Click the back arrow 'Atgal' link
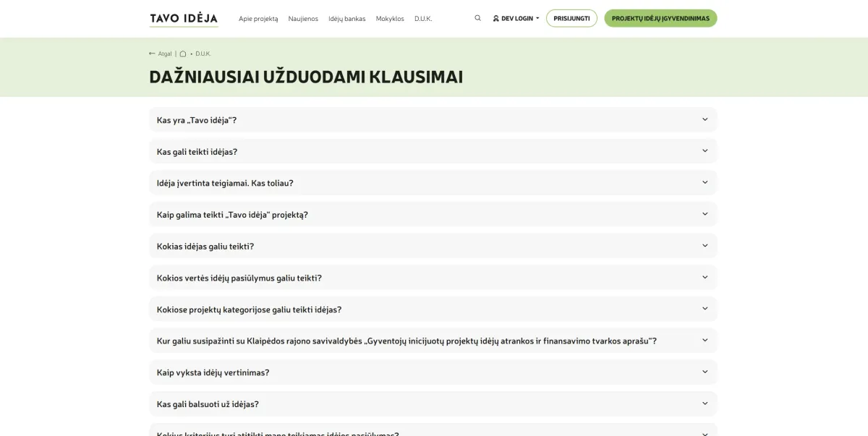Image resolution: width=868 pixels, height=436 pixels. 161,54
